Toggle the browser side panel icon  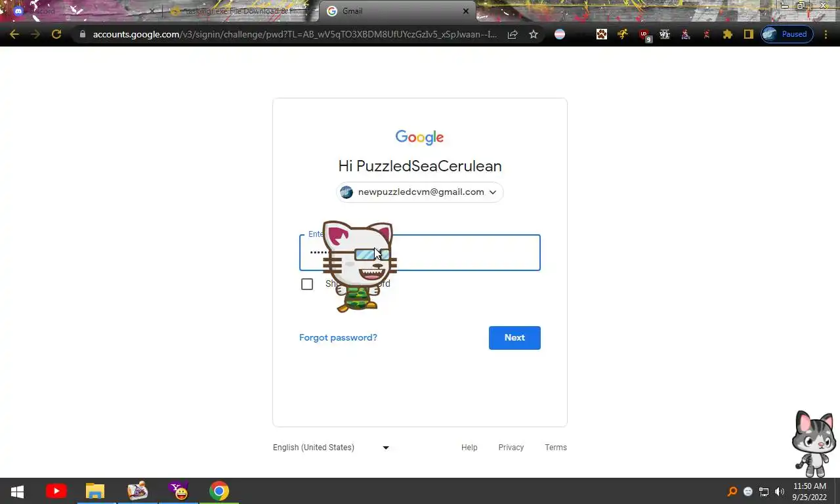pos(748,34)
